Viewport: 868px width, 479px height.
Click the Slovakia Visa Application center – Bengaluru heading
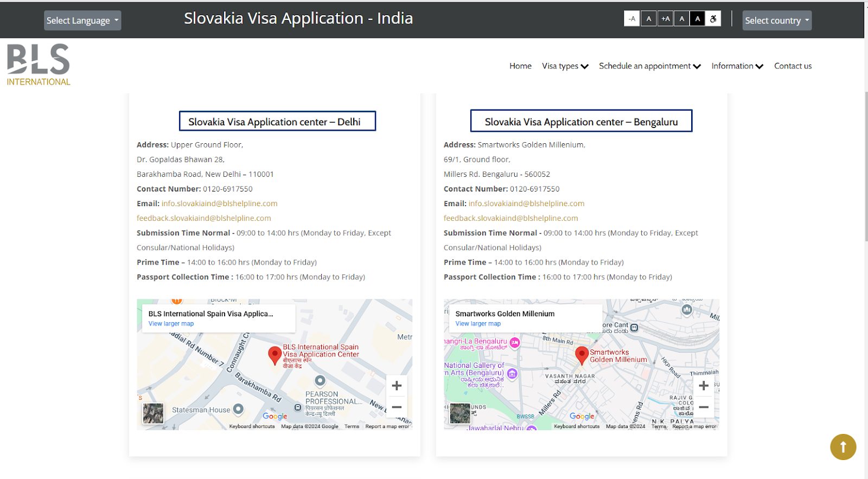coord(581,121)
